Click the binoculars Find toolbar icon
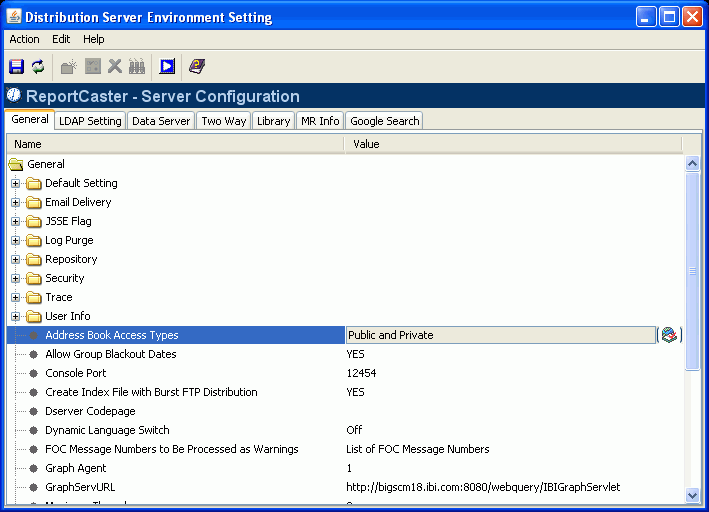The image size is (709, 512). (x=137, y=66)
